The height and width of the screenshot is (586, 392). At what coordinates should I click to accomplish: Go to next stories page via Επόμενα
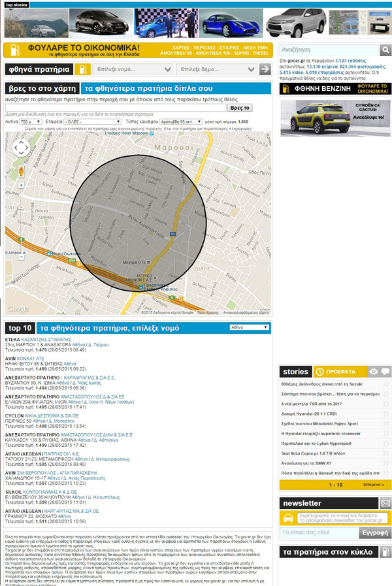tap(373, 485)
